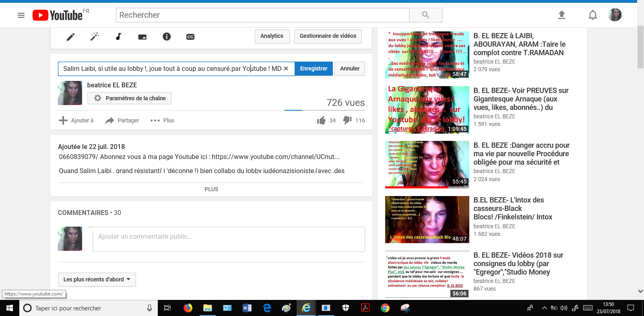Viewport: 644px width, 316px height.
Task: Click the thumbs down dislike icon
Action: click(347, 120)
